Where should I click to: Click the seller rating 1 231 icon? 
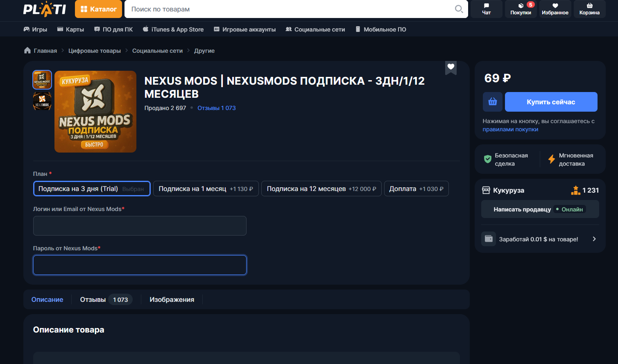[576, 190]
